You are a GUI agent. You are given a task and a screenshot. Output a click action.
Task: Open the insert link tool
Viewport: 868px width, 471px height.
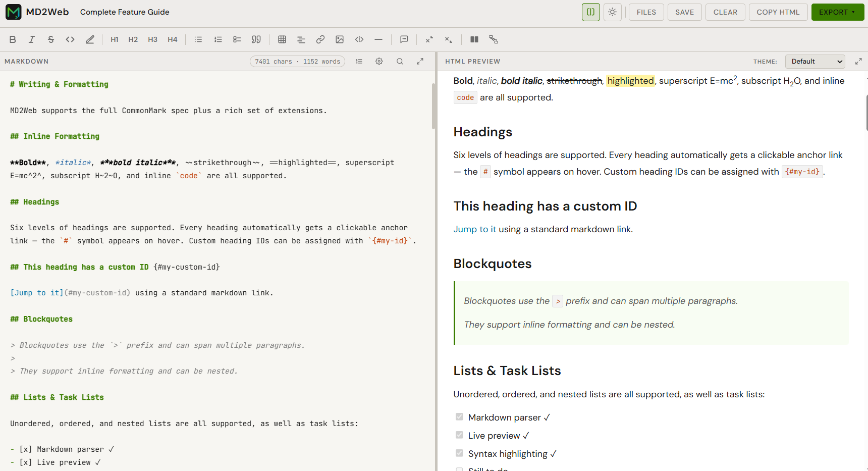[x=320, y=39]
